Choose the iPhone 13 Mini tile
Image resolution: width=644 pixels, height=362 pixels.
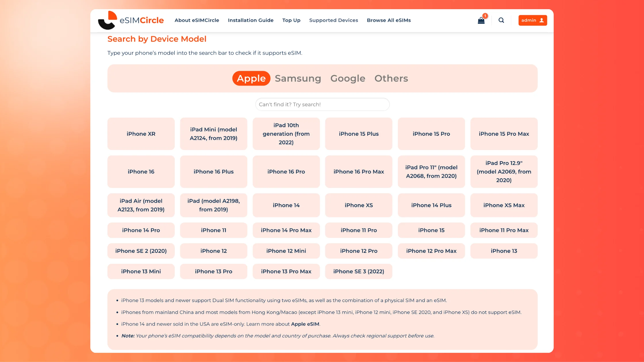tap(141, 271)
